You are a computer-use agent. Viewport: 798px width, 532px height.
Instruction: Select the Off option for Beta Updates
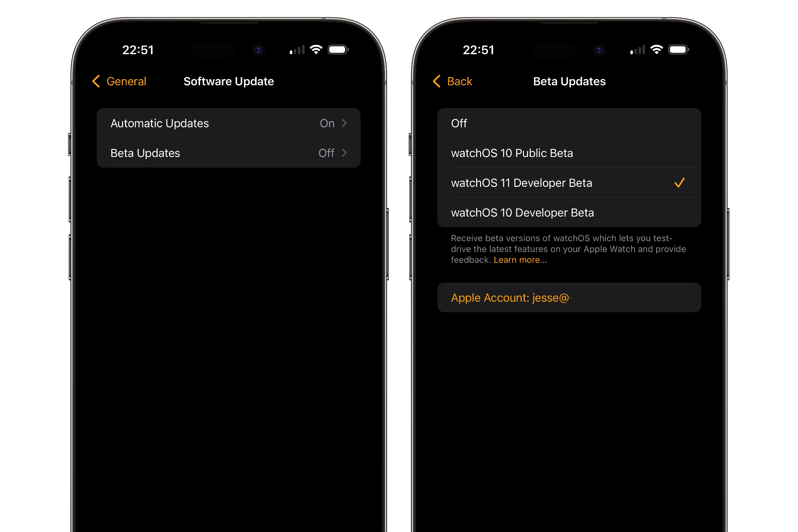(569, 123)
